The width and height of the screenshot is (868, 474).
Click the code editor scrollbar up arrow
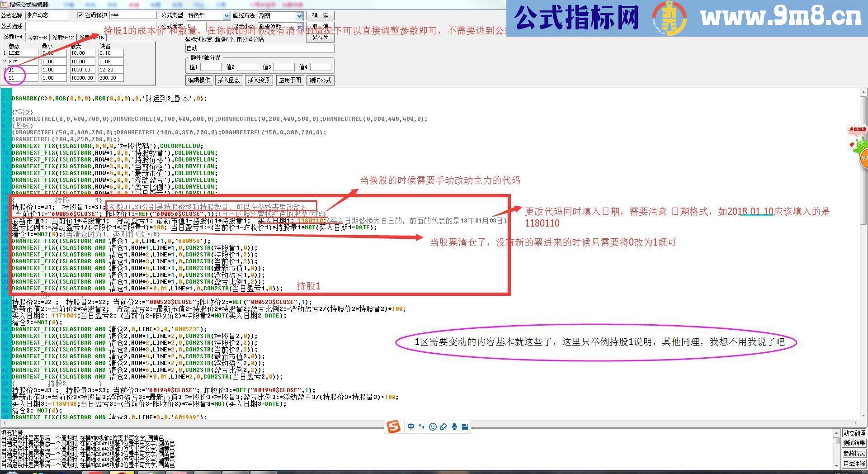pyautogui.click(x=863, y=92)
